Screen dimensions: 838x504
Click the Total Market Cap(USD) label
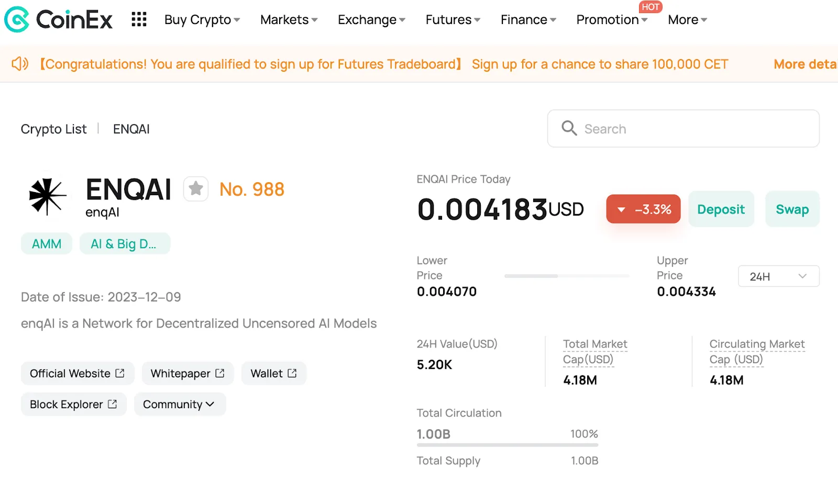tap(595, 352)
